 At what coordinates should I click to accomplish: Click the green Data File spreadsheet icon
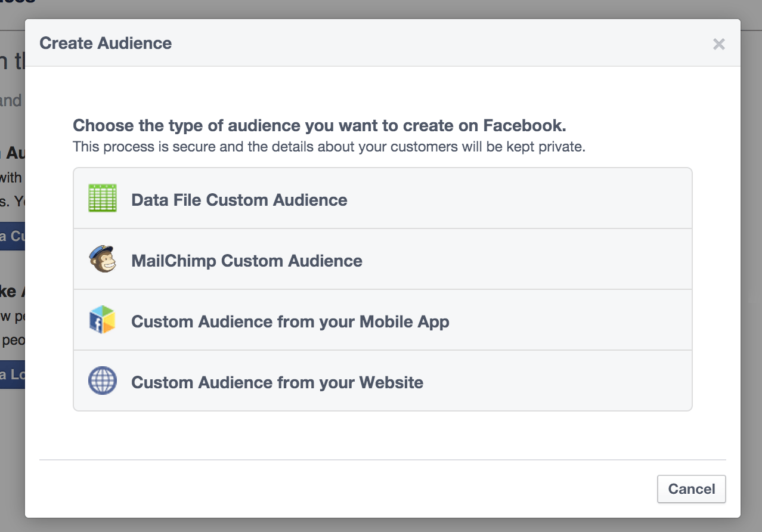coord(102,197)
